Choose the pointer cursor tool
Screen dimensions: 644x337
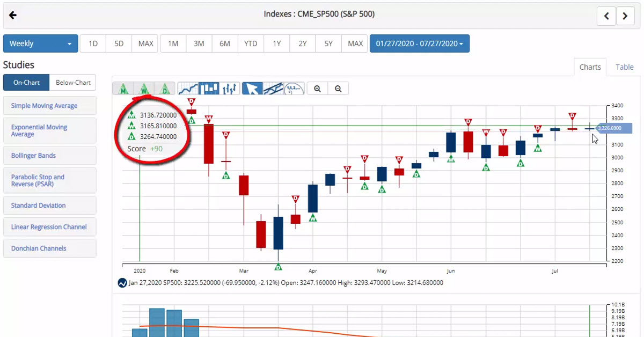coord(252,89)
